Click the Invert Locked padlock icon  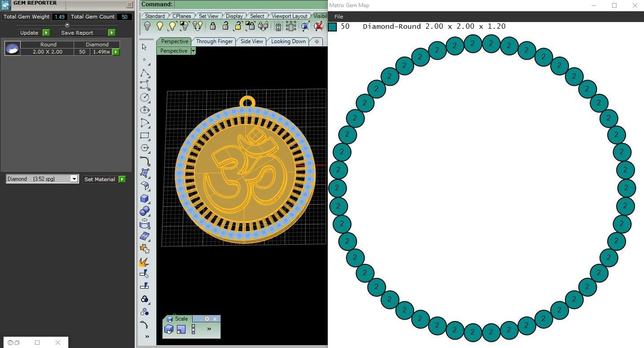(x=250, y=27)
